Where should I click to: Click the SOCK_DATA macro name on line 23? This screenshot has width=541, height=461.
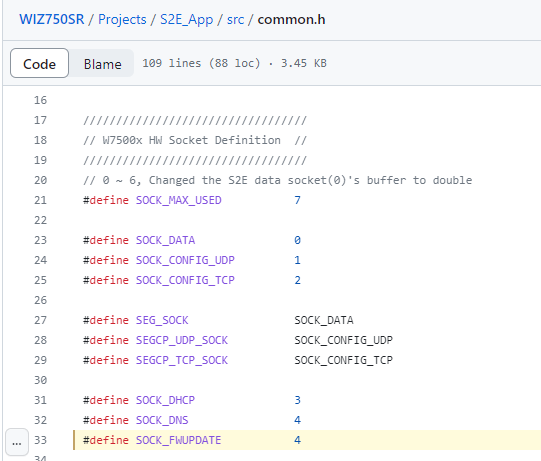click(x=165, y=241)
